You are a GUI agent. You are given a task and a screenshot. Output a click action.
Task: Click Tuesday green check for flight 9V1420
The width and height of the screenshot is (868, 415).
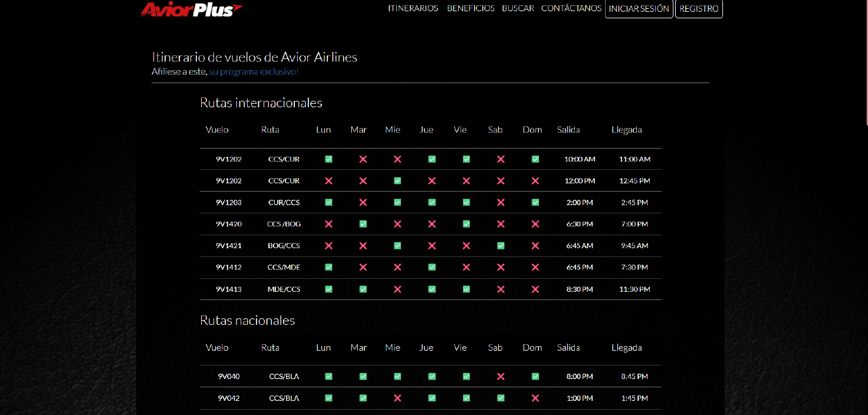coord(363,224)
